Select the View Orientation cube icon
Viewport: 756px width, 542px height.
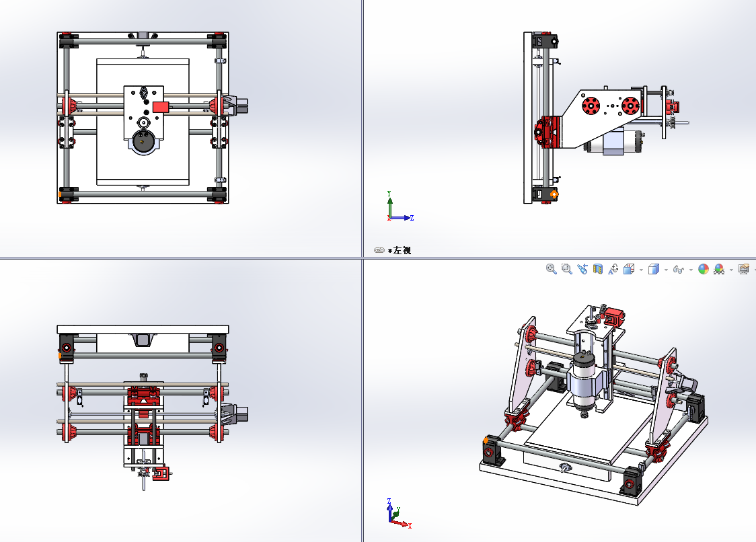pos(628,268)
